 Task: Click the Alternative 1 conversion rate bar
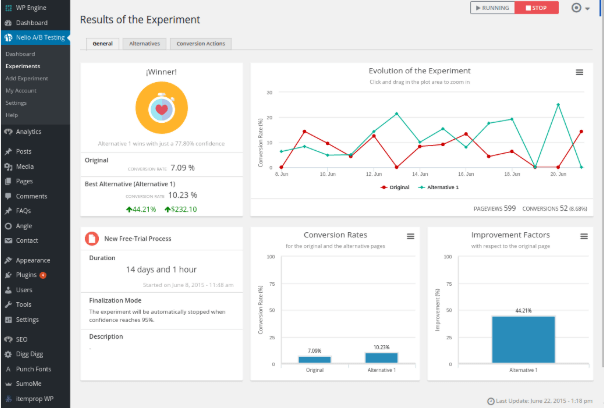tap(381, 358)
